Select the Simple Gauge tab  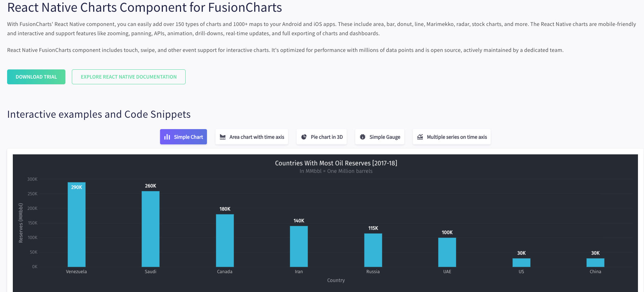380,137
